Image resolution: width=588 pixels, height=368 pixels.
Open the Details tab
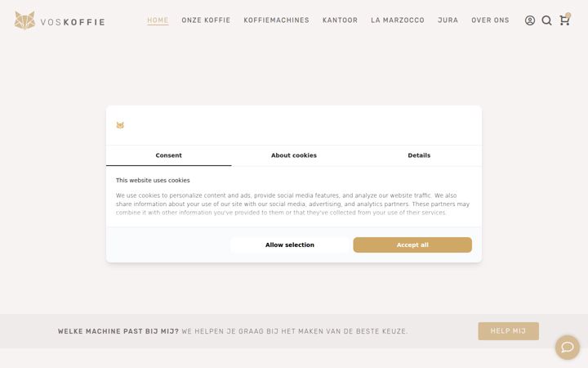(x=419, y=155)
